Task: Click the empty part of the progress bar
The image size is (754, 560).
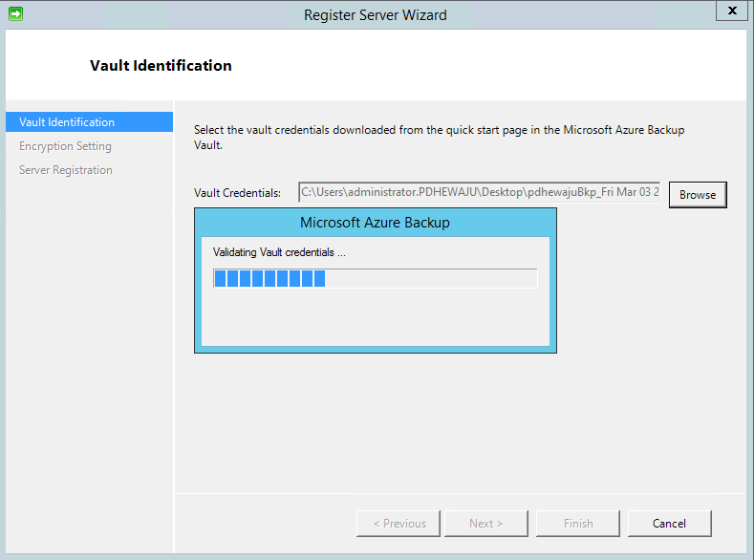Action: tap(430, 278)
